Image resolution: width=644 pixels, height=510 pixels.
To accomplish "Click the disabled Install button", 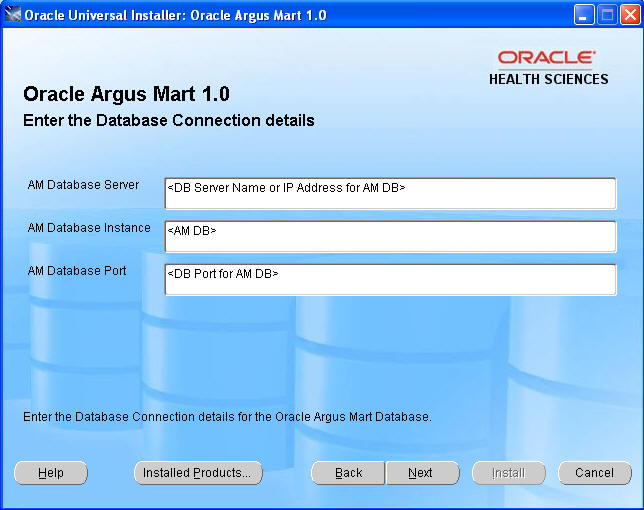I will click(x=509, y=473).
